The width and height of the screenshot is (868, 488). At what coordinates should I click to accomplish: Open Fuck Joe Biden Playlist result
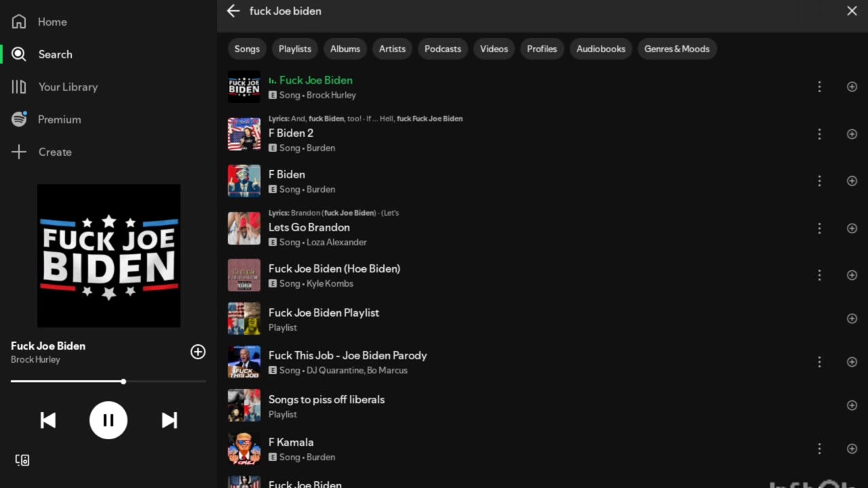tap(323, 312)
